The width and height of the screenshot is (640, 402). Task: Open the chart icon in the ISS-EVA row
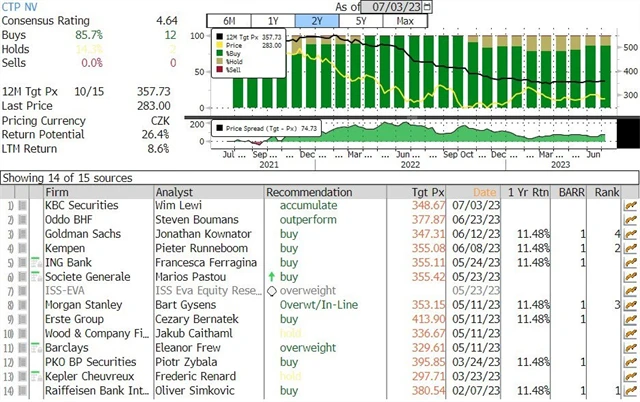pyautogui.click(x=631, y=291)
